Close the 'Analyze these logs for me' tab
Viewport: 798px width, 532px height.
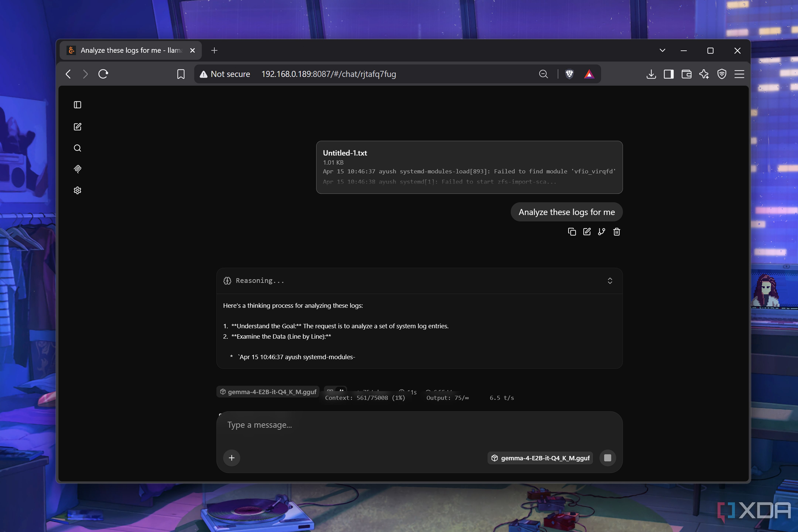point(192,50)
